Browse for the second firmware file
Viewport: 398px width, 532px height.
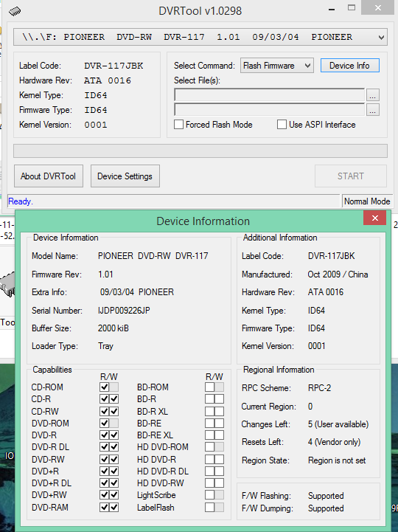pos(373,110)
